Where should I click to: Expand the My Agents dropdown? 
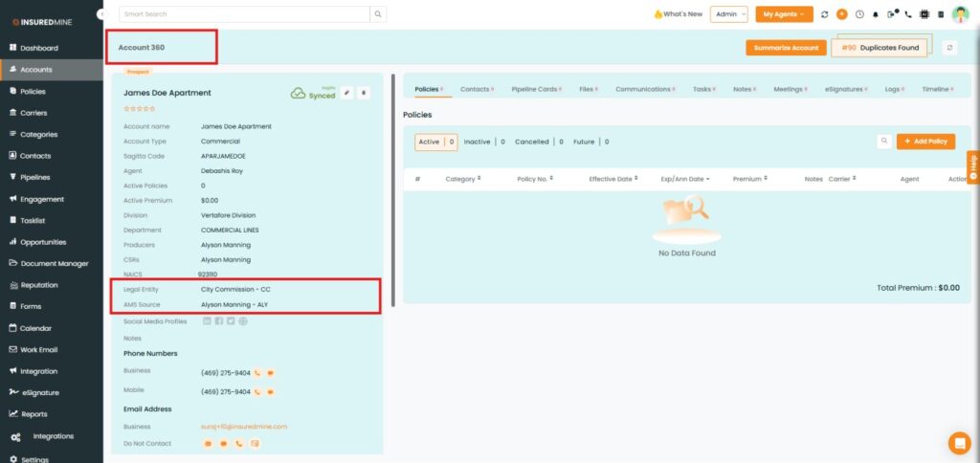[x=784, y=14]
